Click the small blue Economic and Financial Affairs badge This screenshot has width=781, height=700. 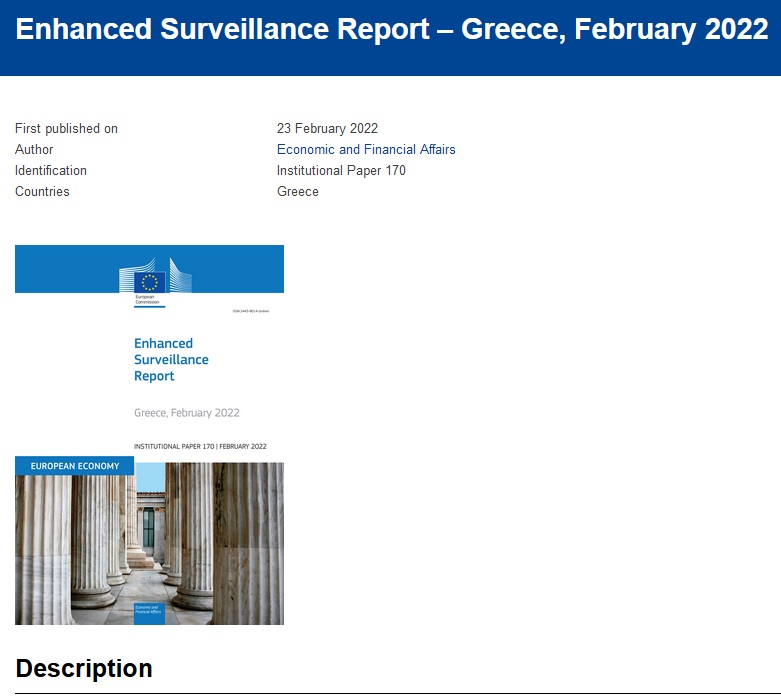(x=149, y=613)
